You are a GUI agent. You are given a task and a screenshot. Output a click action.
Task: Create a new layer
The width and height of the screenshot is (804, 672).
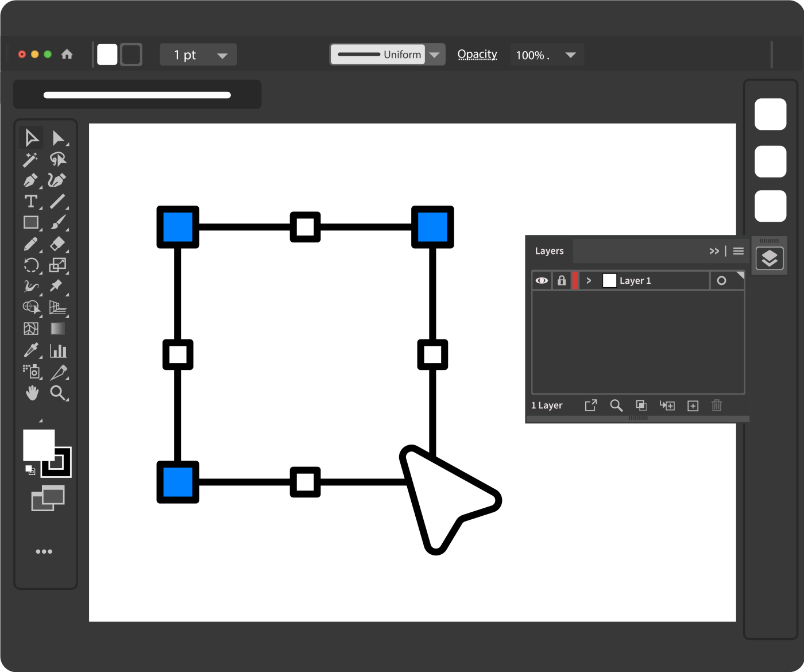[693, 405]
